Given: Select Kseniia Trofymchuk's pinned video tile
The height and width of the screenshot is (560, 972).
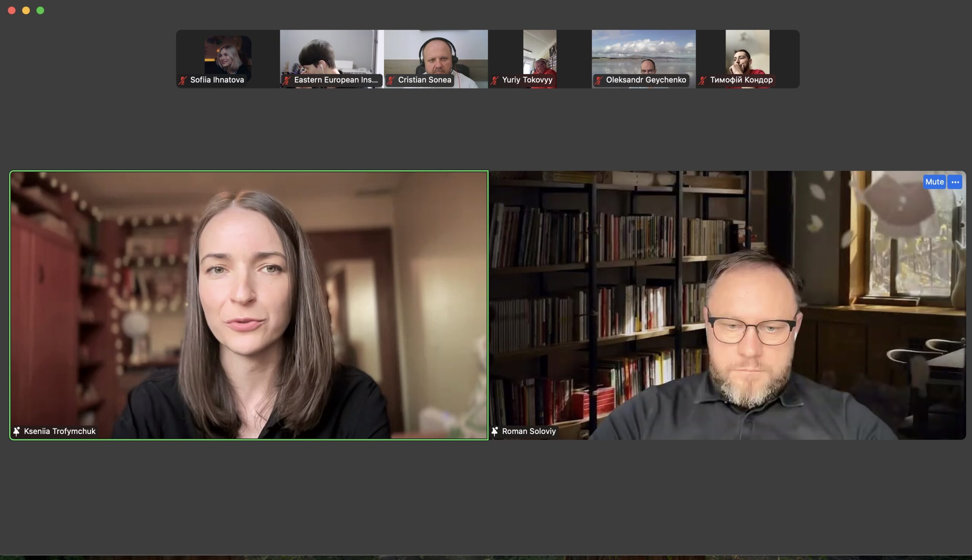Looking at the screenshot, I should [x=249, y=305].
